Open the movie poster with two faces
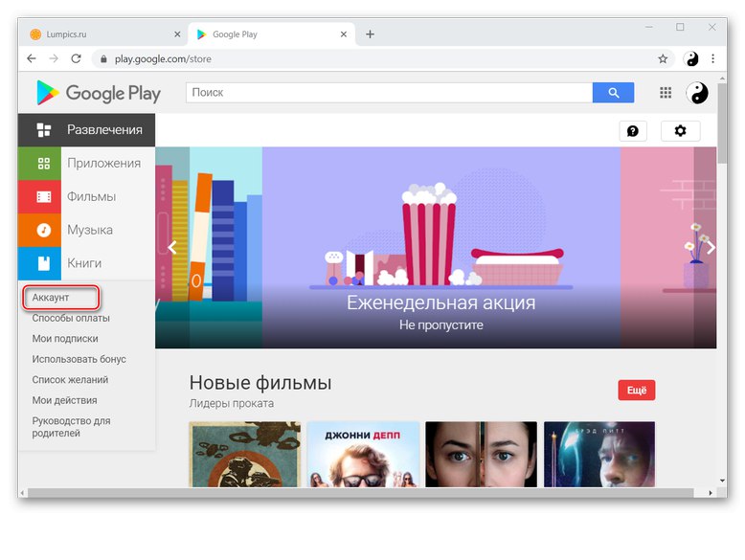 482,454
